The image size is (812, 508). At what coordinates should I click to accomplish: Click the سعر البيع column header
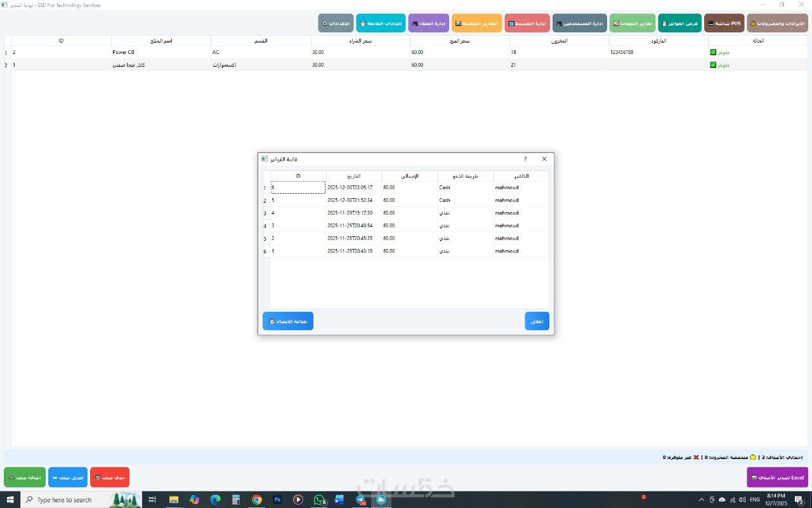point(460,41)
